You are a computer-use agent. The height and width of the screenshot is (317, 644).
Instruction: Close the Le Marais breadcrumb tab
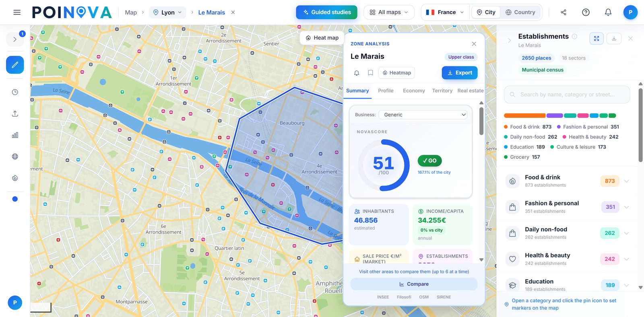point(233,12)
